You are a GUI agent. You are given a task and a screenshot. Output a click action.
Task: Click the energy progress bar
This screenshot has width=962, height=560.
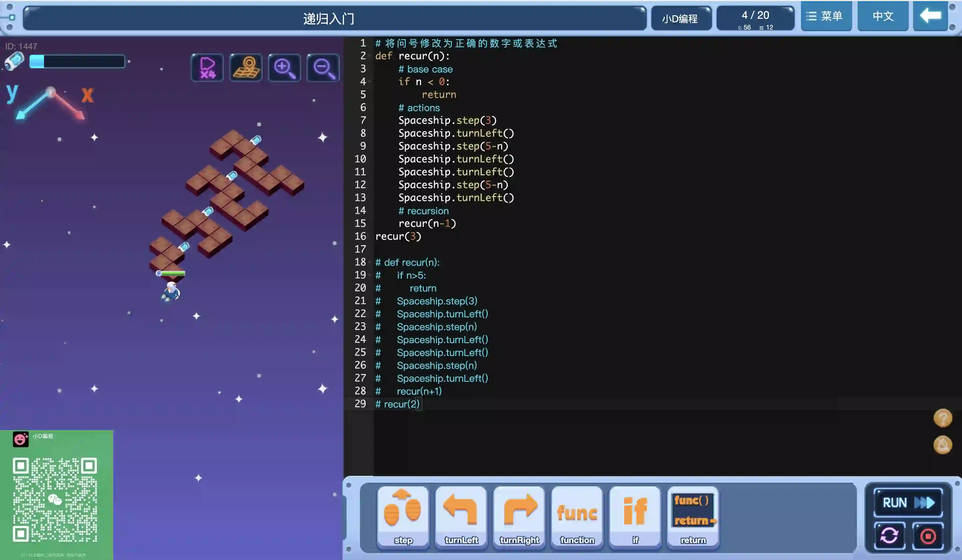coord(77,61)
